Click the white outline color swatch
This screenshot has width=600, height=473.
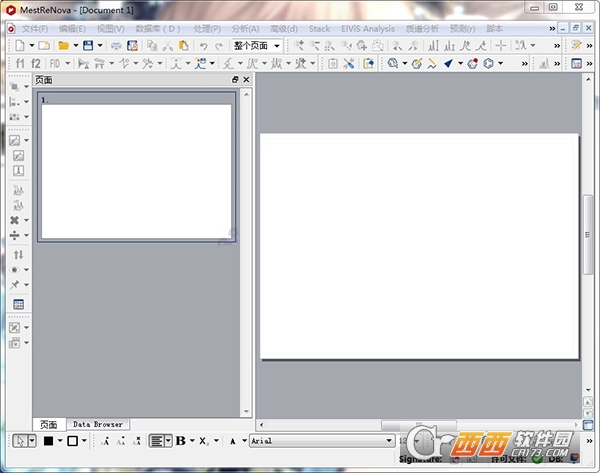[x=72, y=441]
